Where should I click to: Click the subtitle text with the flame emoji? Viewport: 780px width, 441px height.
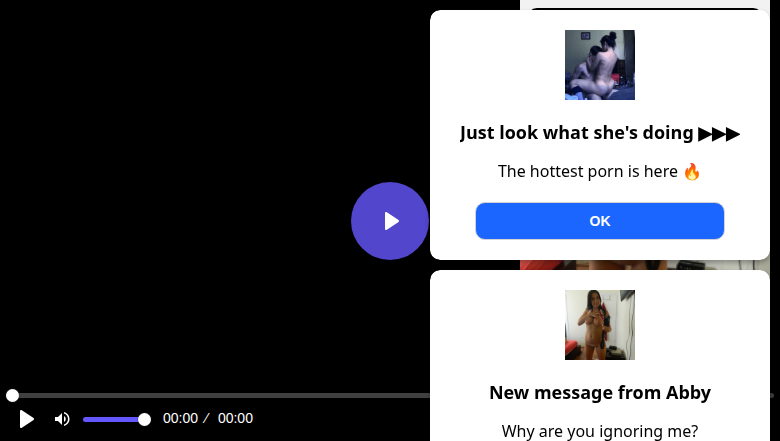[x=599, y=171]
